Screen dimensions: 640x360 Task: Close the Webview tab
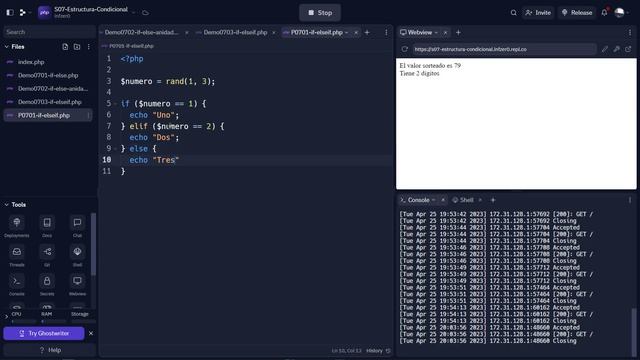[x=445, y=32]
